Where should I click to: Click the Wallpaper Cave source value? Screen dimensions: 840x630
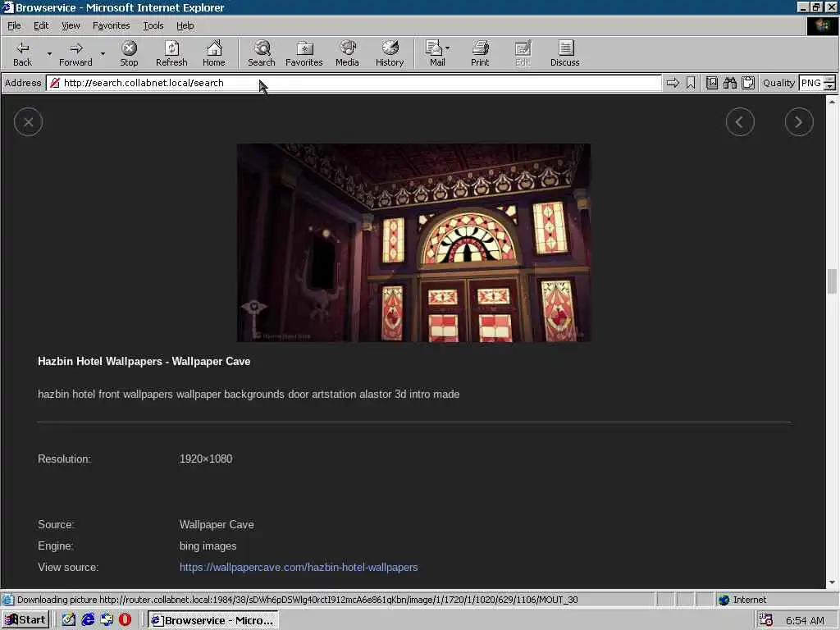click(x=217, y=524)
